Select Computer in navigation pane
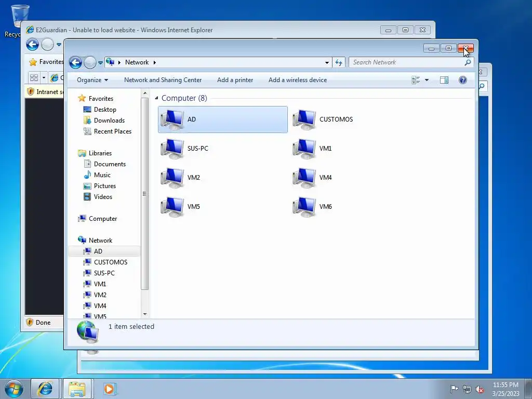The image size is (532, 399). click(102, 219)
